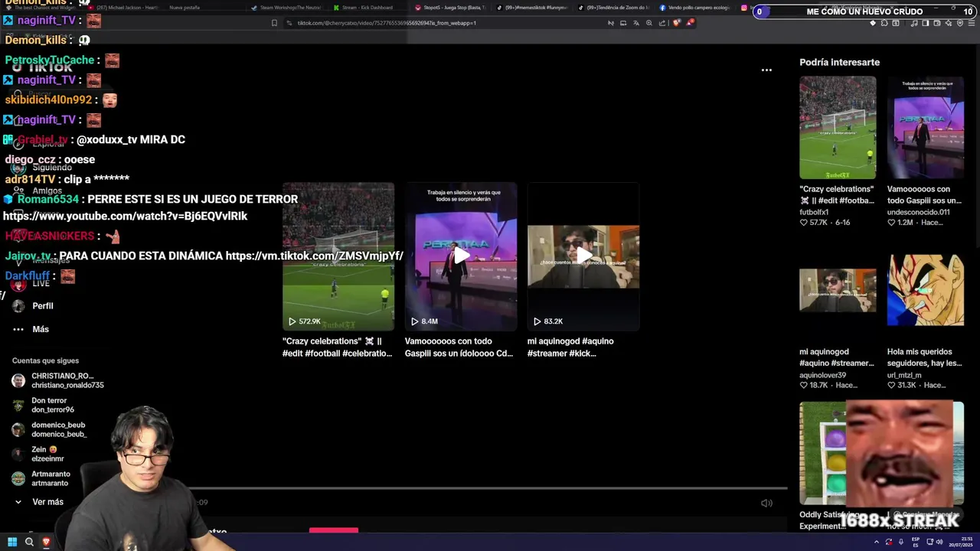
Task: Open the zoom magnifier in the address bar
Action: 649,23
